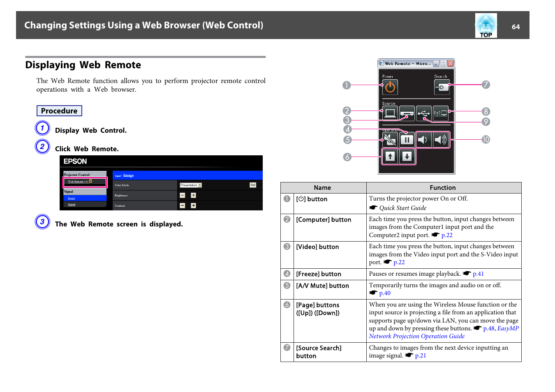
Task: Click the 'Click Web Remote.' step text
Action: coord(87,149)
